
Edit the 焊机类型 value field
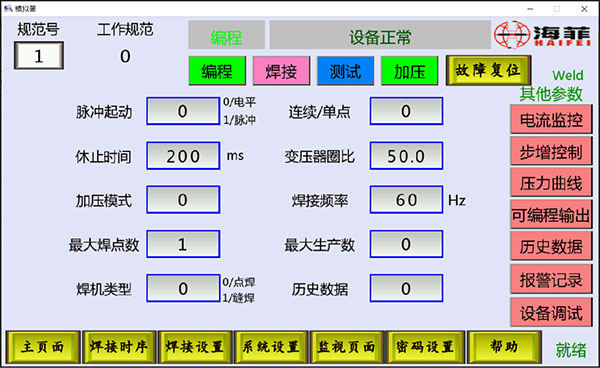pos(183,288)
